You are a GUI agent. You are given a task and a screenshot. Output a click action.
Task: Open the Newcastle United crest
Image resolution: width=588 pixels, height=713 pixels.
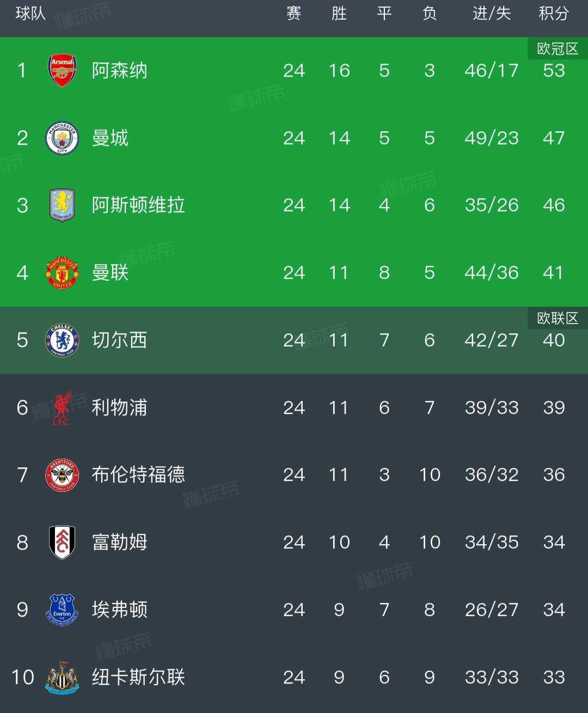[x=62, y=677]
